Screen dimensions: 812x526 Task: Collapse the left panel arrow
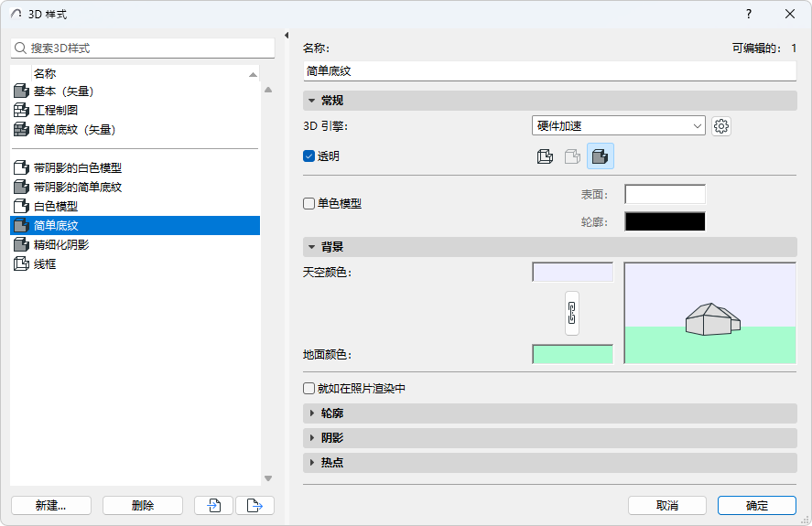(287, 35)
